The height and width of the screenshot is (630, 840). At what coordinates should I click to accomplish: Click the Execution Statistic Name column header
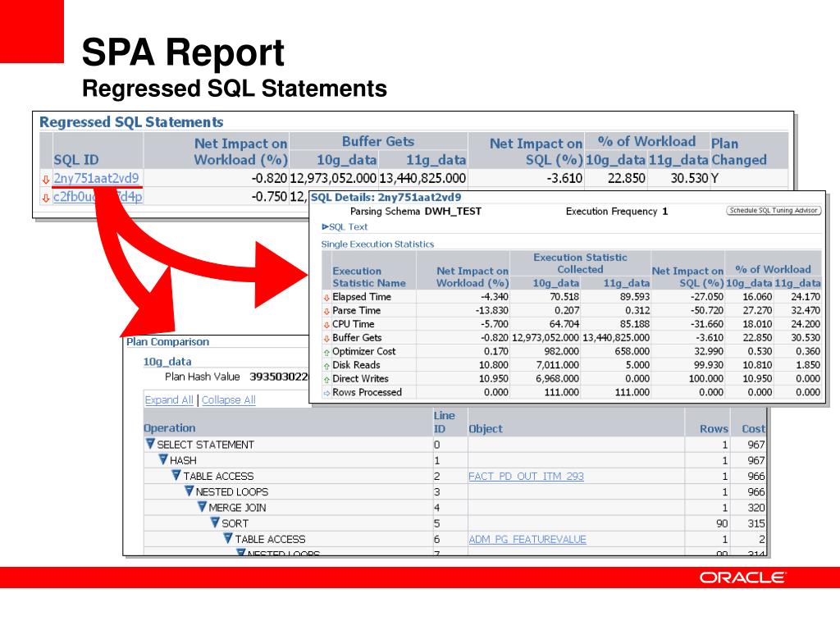pyautogui.click(x=368, y=277)
